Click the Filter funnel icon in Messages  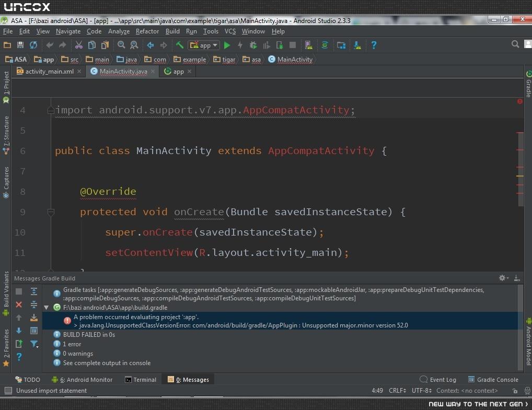click(x=34, y=344)
